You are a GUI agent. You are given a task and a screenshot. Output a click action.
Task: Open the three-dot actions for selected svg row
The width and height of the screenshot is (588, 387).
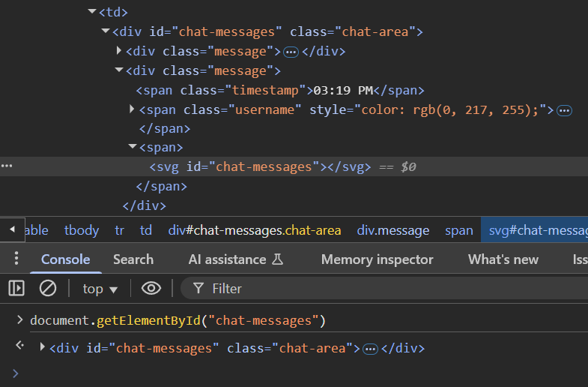pyautogui.click(x=7, y=166)
